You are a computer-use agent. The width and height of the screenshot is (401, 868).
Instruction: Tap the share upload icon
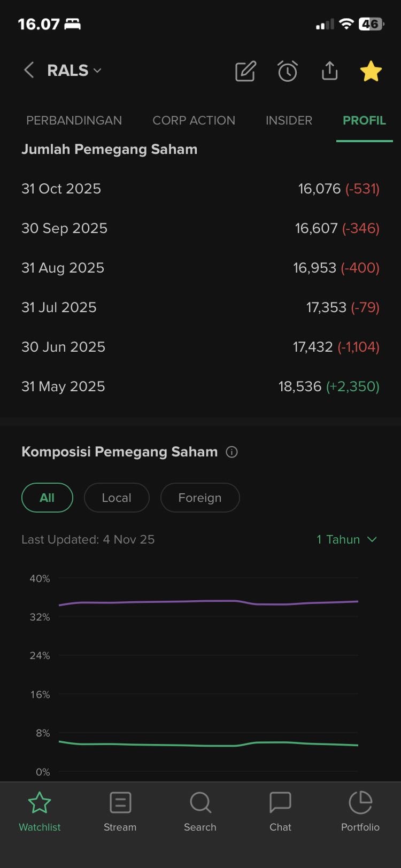329,71
